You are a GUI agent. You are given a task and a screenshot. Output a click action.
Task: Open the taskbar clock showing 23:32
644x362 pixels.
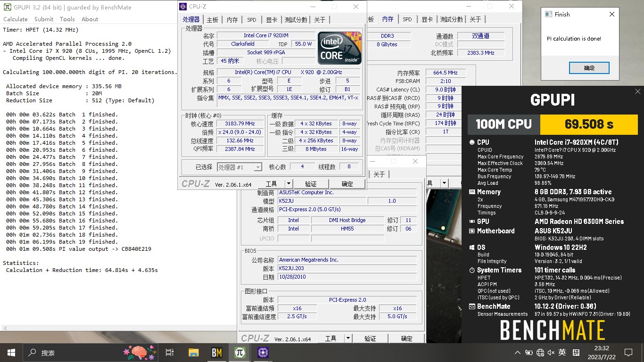pos(601,352)
